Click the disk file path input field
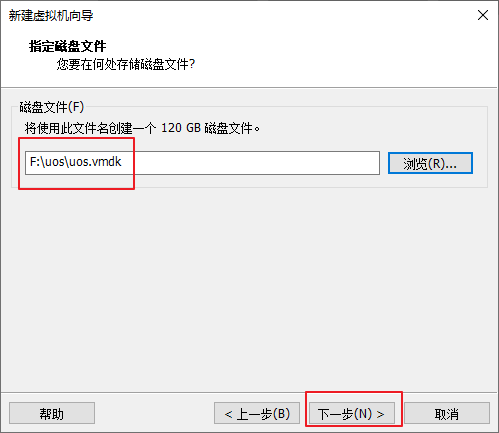 pos(202,163)
